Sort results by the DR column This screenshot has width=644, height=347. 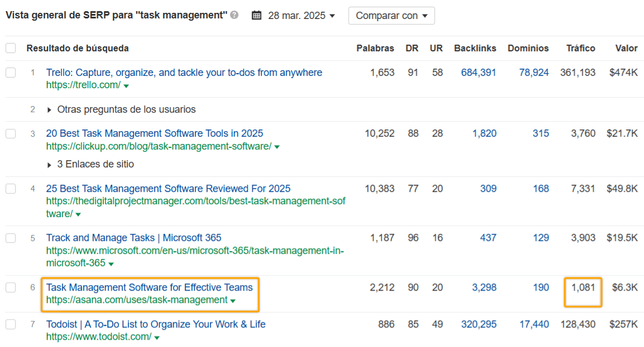(412, 48)
